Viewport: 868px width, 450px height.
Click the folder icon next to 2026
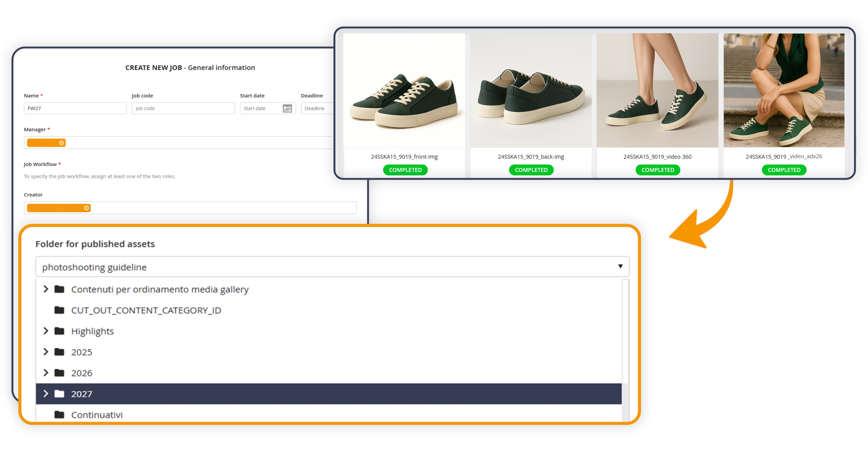click(x=59, y=373)
